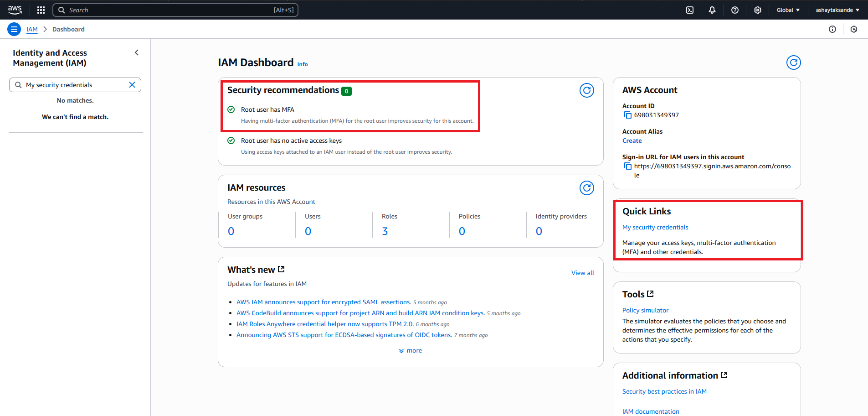
Task: Click View all in What's new
Action: coord(583,273)
